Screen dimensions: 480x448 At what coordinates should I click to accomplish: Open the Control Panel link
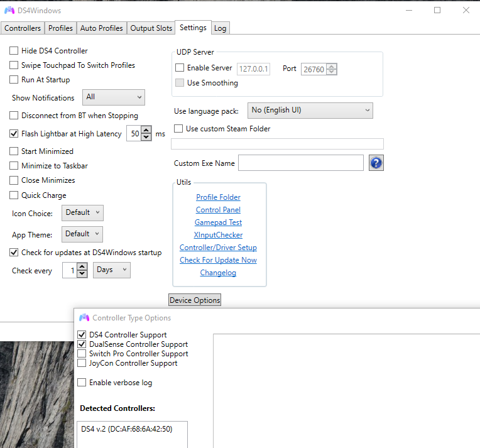(x=218, y=210)
